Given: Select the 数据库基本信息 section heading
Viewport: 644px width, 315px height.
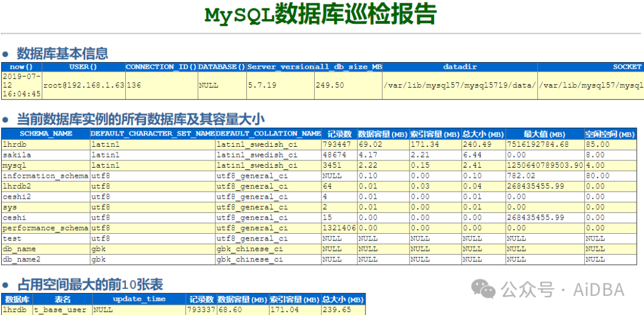Looking at the screenshot, I should click(62, 53).
